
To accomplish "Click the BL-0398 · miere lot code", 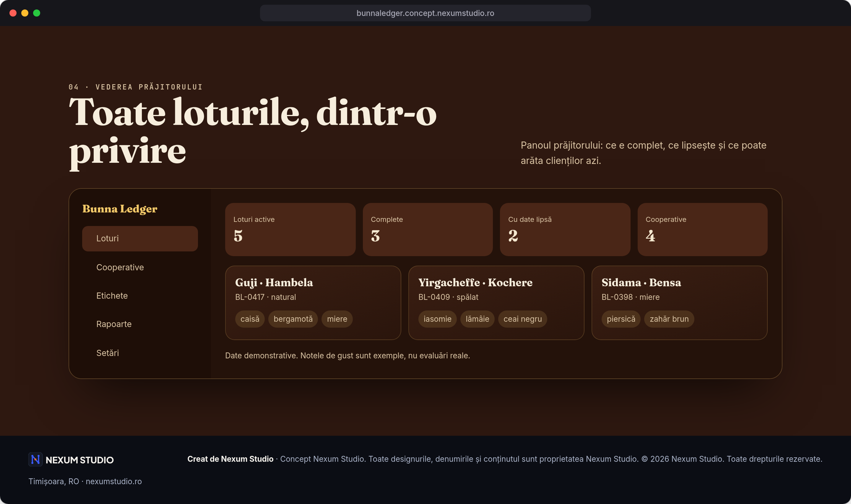I will [631, 297].
